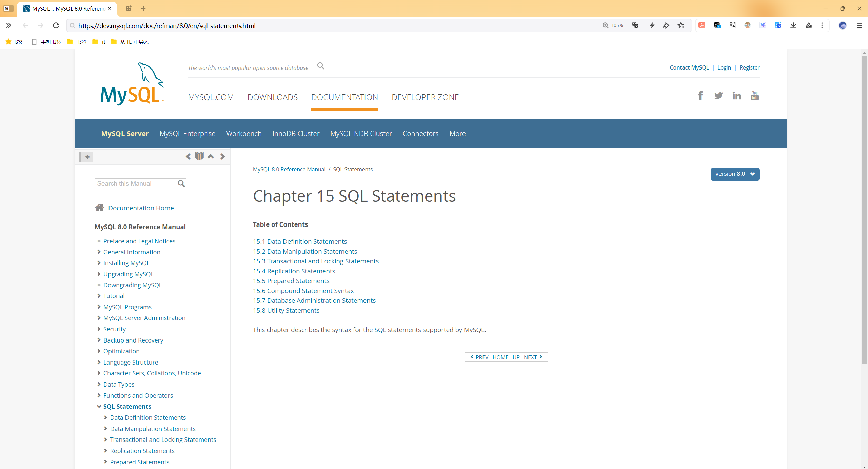The height and width of the screenshot is (469, 868).
Task: Open MySQL LinkedIn page icon
Action: point(737,96)
